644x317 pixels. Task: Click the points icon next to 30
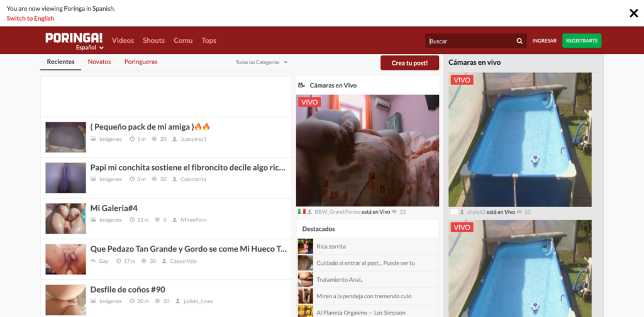pyautogui.click(x=144, y=261)
